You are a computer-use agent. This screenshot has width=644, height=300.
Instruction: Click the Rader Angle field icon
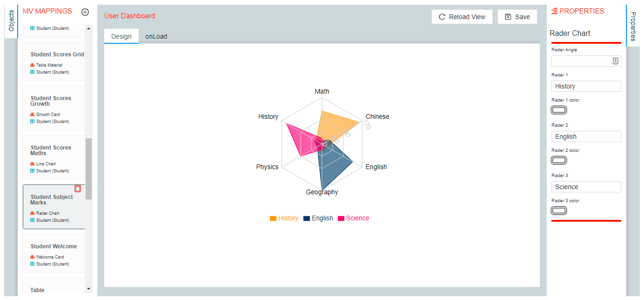pyautogui.click(x=616, y=61)
